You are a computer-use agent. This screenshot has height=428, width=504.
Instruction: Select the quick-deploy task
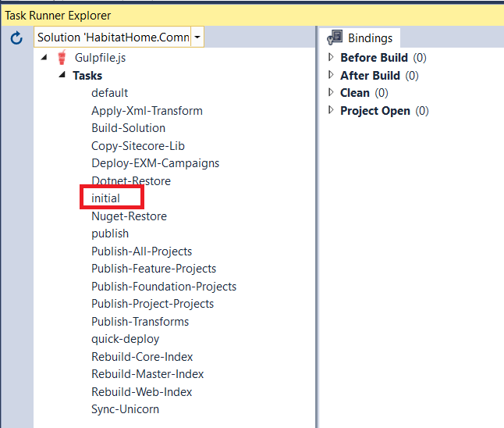[x=125, y=339]
